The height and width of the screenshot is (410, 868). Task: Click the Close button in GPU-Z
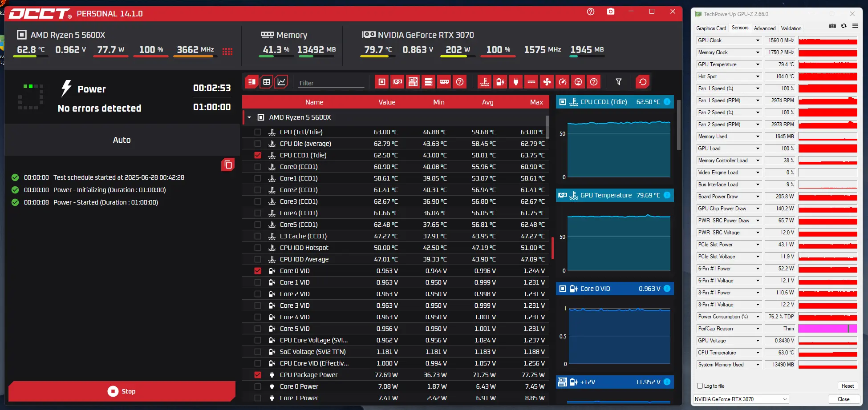point(844,399)
